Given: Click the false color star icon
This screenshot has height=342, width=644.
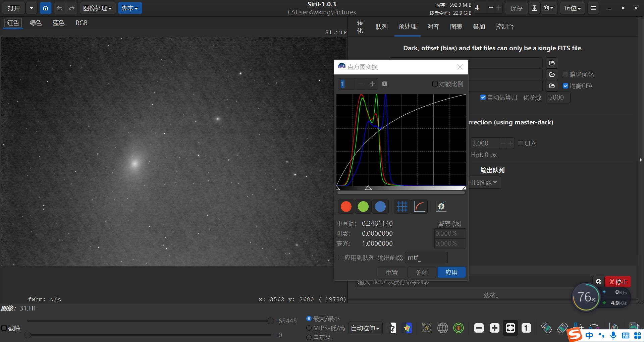Looking at the screenshot, I should tap(407, 328).
